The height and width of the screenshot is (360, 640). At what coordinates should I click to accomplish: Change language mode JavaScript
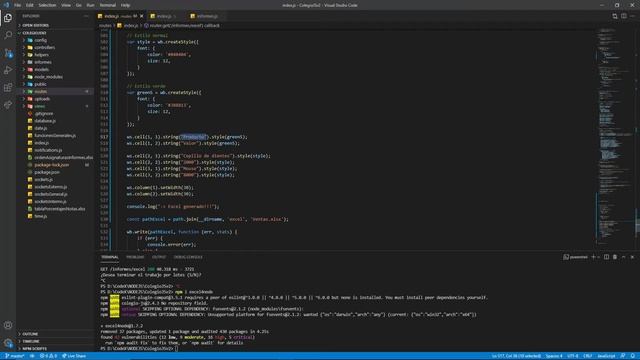(606, 356)
